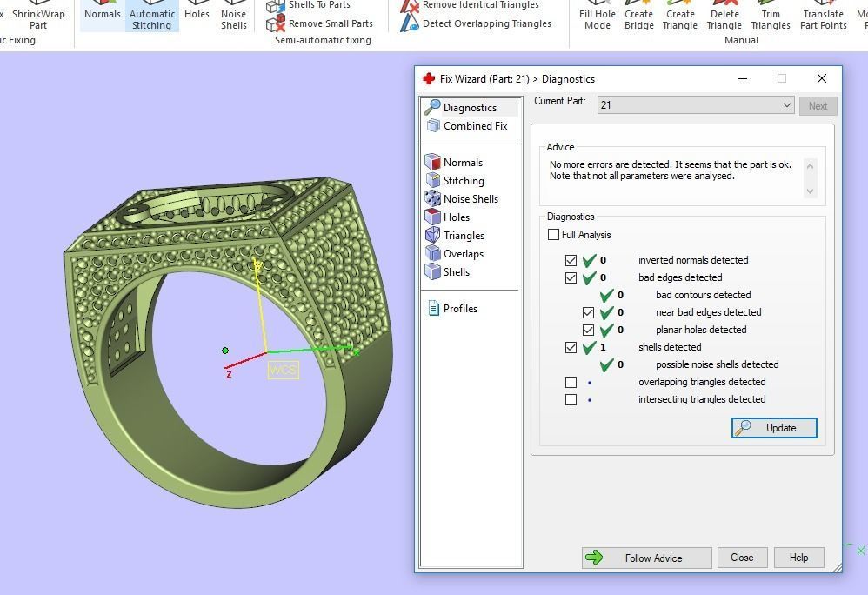Click the Next part button
The width and height of the screenshot is (868, 595).
coord(818,106)
